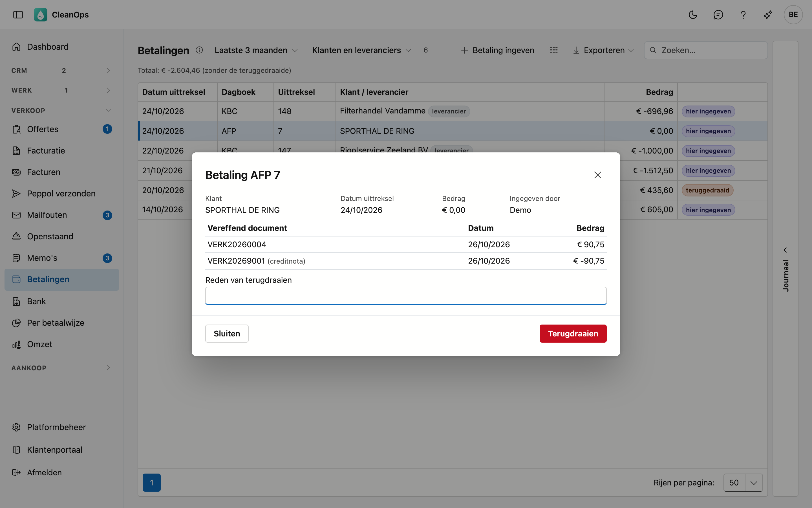Open Memo's in sidebar
Screen dimensions: 812x508
pyautogui.click(x=62, y=258)
